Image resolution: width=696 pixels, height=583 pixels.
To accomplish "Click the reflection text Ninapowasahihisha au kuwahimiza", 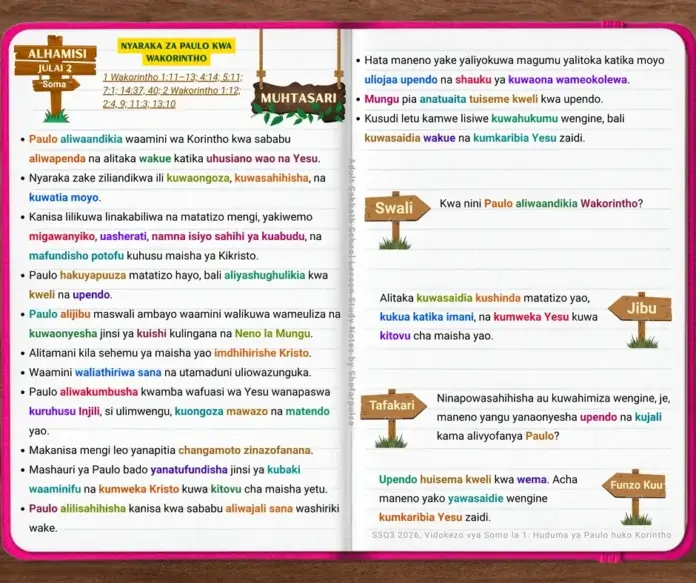I will (553, 417).
